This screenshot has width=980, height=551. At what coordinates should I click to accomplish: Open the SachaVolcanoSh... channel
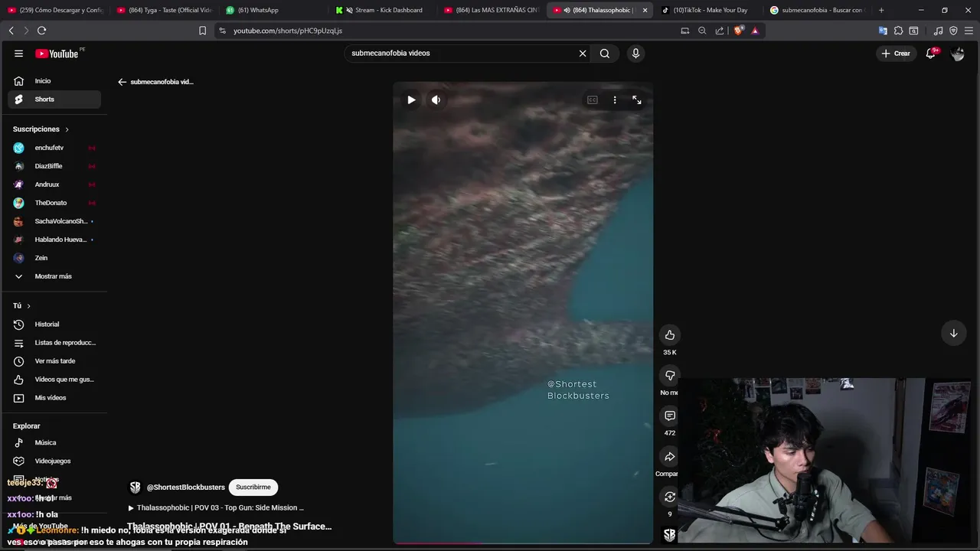[x=54, y=221]
